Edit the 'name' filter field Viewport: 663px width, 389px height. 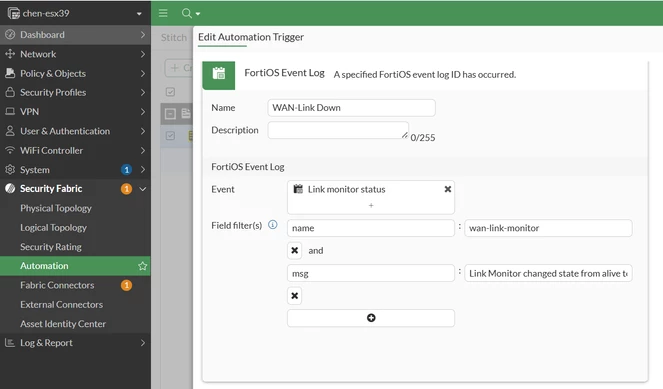371,228
